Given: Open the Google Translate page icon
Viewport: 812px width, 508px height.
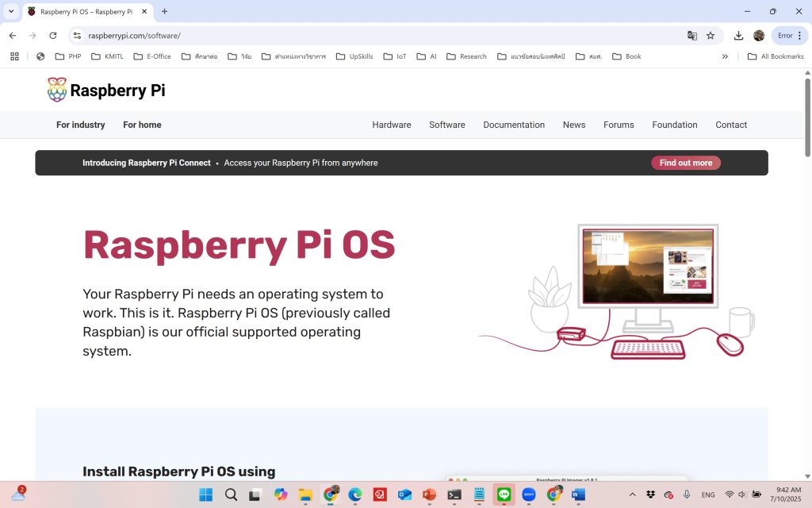Looking at the screenshot, I should (691, 36).
